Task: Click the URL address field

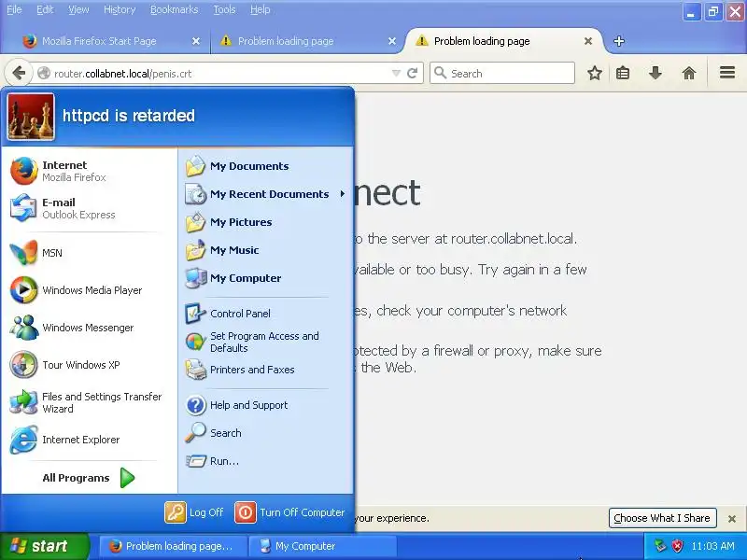Action: point(220,74)
